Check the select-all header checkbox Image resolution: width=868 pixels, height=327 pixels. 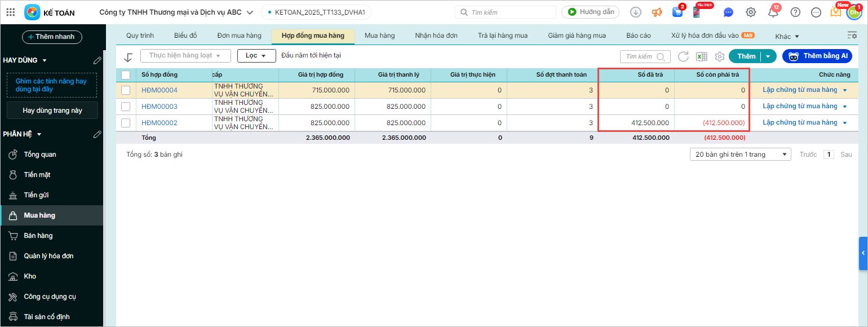(126, 74)
